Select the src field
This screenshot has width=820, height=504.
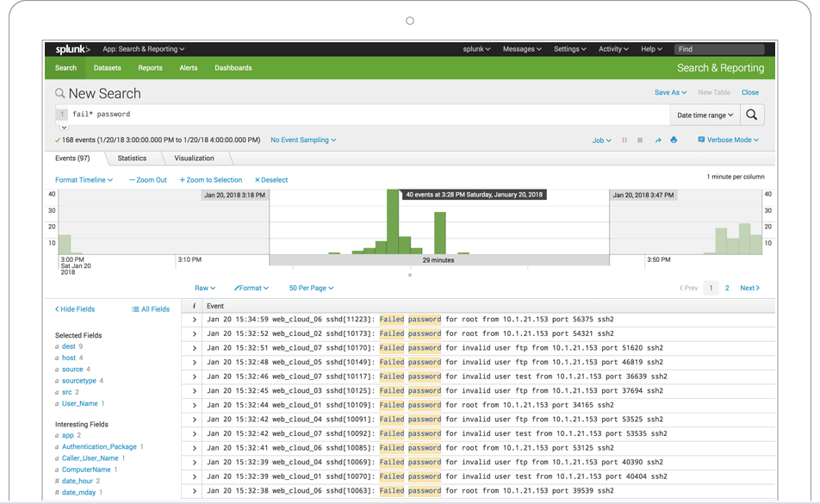coord(67,392)
